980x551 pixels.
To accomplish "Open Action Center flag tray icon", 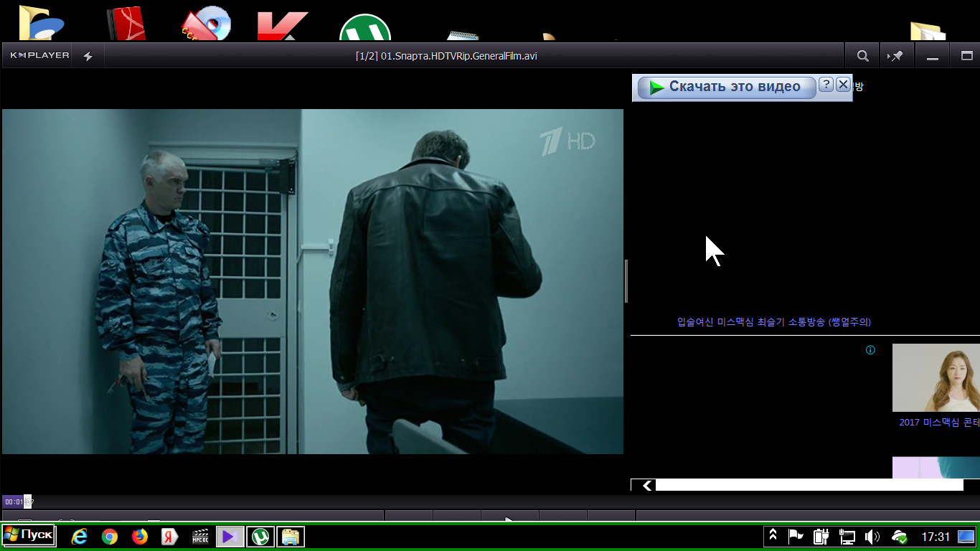I will tap(796, 536).
